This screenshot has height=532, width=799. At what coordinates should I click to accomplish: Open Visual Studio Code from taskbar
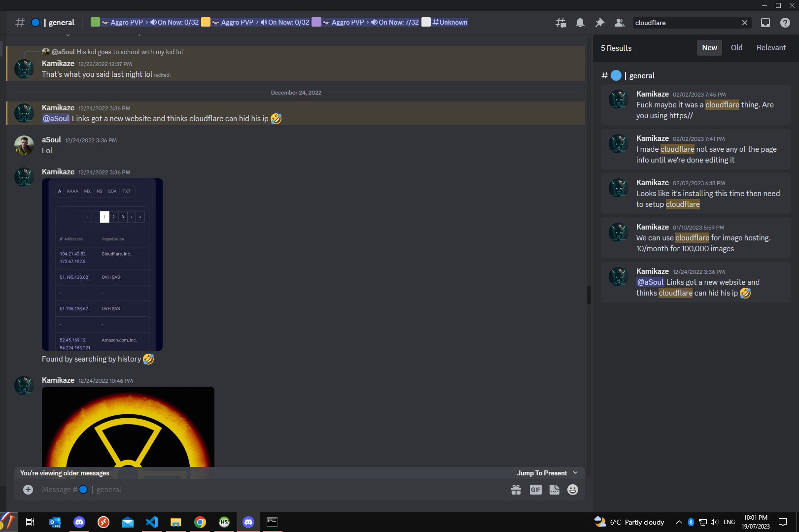(x=152, y=522)
